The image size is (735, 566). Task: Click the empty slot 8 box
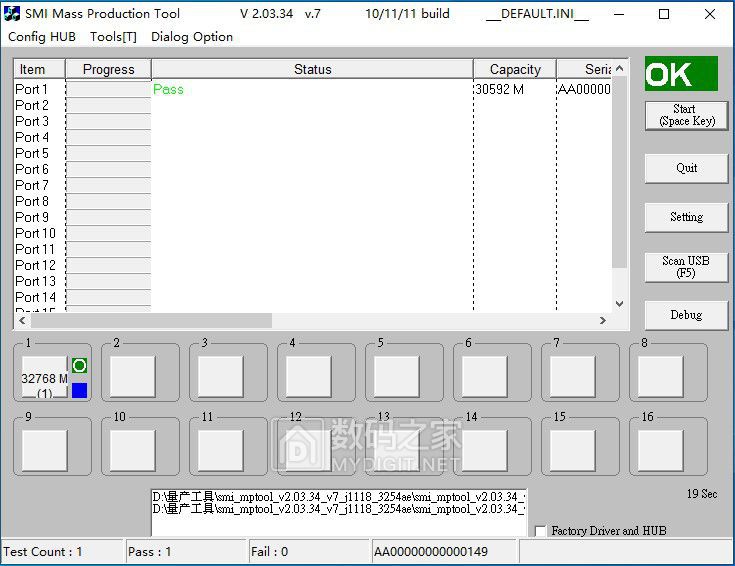[660, 377]
